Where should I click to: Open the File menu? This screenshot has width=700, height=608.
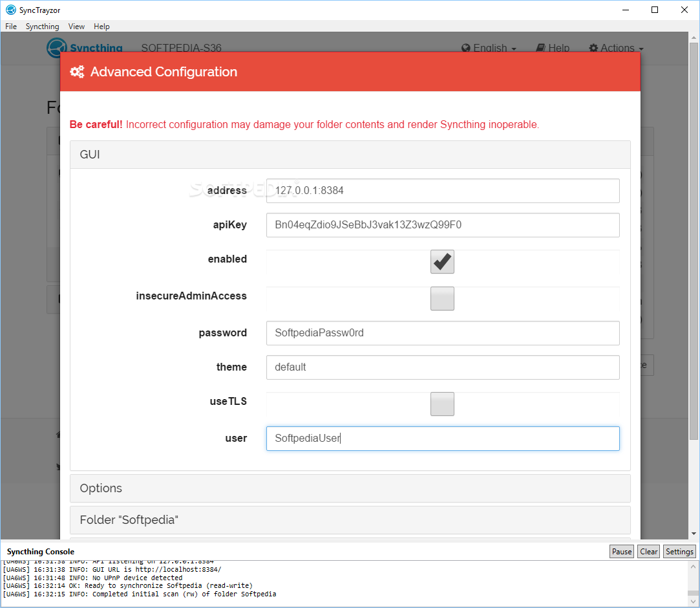click(x=11, y=27)
